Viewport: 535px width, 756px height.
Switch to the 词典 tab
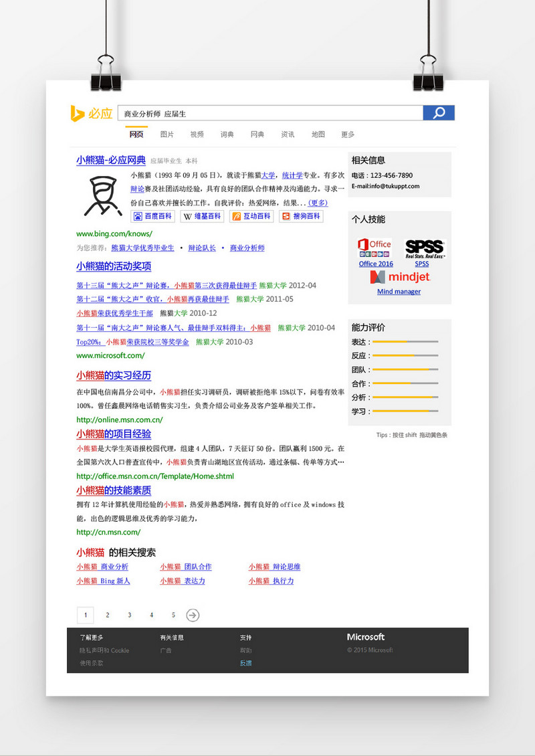(x=227, y=134)
